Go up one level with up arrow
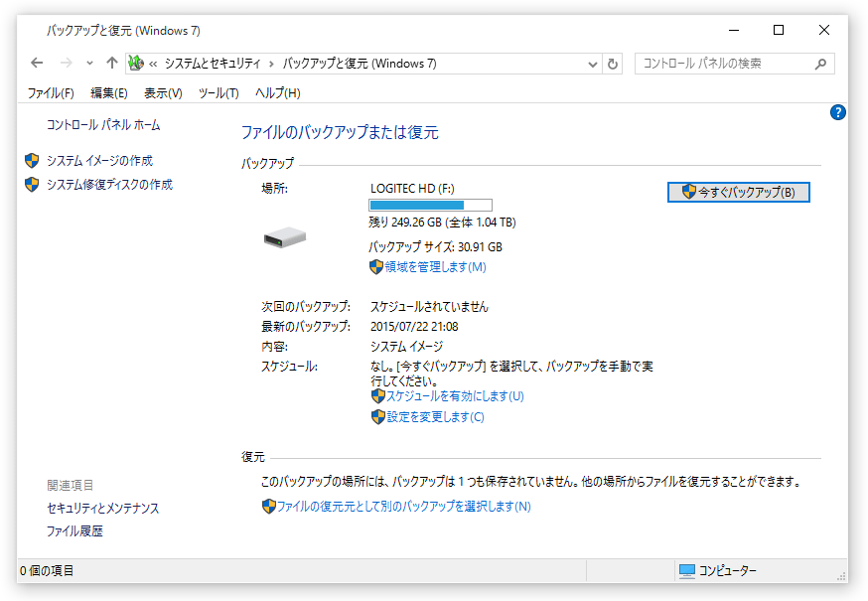This screenshot has height=601, width=868. [112, 64]
